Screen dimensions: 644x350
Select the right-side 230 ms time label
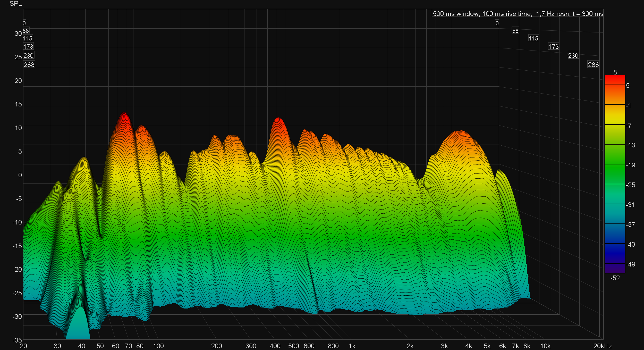click(573, 55)
